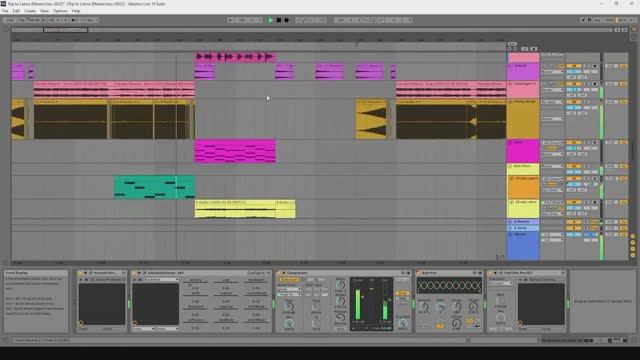This screenshot has height=360, width=640.
Task: Open the Master track's output dropdown
Action: click(552, 240)
